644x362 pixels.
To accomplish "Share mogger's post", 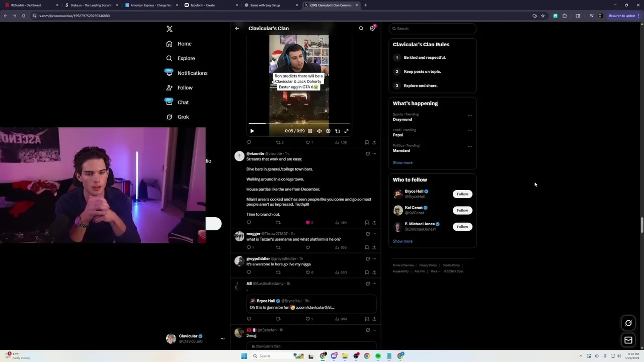I will tap(374, 247).
